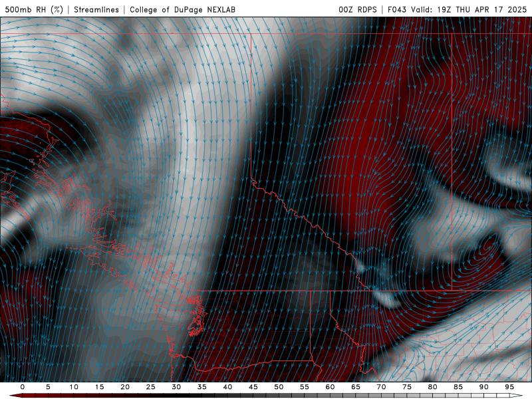
Task: Click 'F043 Valid: 19Z THU APR 17 2025'
Action: pos(457,9)
